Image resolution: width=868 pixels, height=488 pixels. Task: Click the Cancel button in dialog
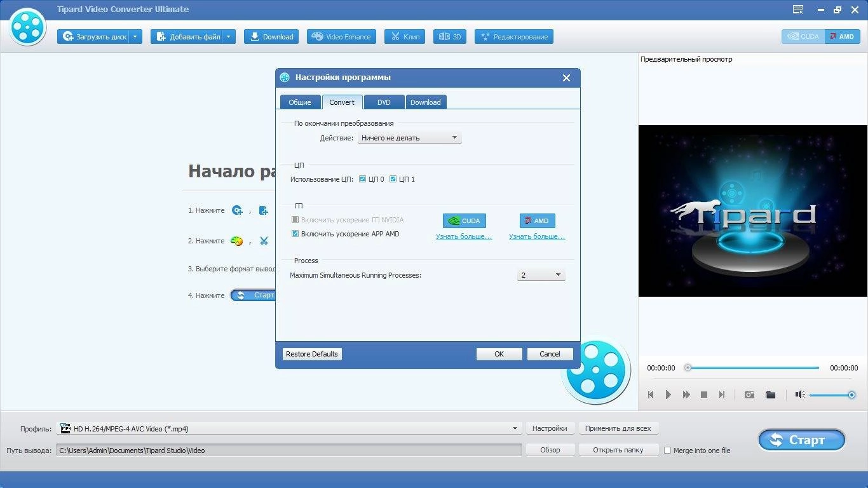(550, 354)
